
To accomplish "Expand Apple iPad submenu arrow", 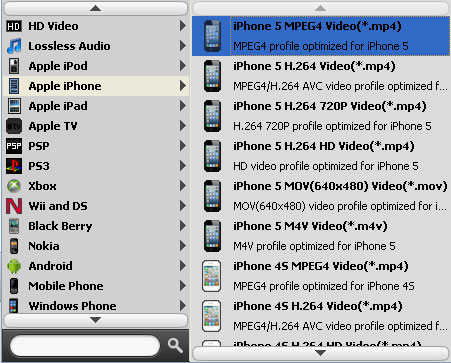I will tap(182, 106).
